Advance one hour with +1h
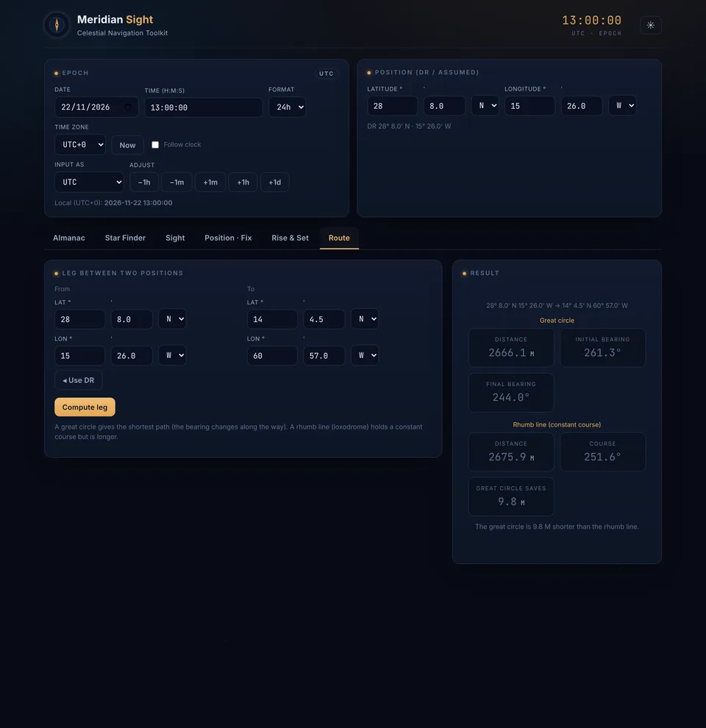Image resolution: width=706 pixels, height=728 pixels. (243, 182)
